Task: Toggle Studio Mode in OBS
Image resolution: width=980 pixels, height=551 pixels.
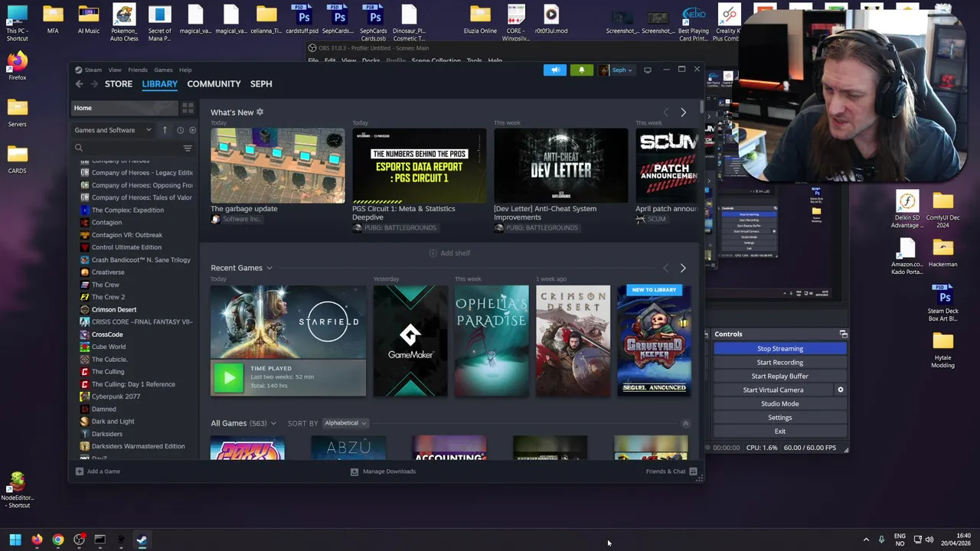Action: [780, 404]
